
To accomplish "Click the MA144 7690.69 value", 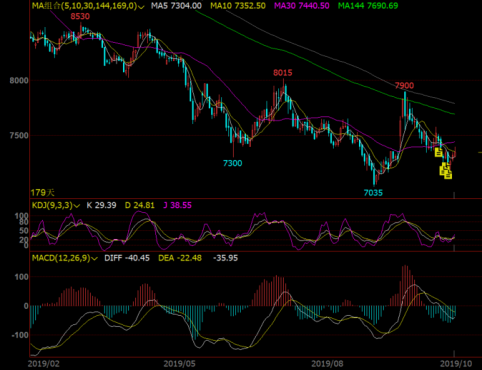I will click(x=368, y=6).
